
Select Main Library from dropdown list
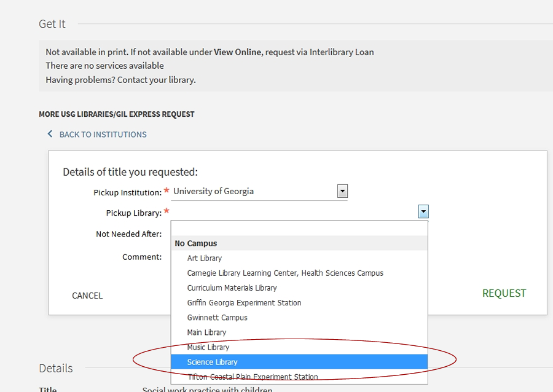coord(206,332)
